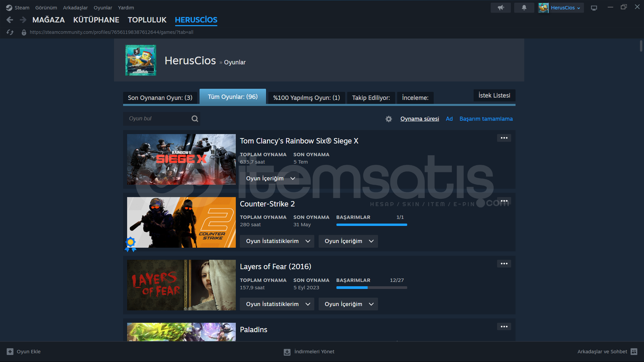Click the Big Picture mode monitor icon
The height and width of the screenshot is (362, 644).
594,8
